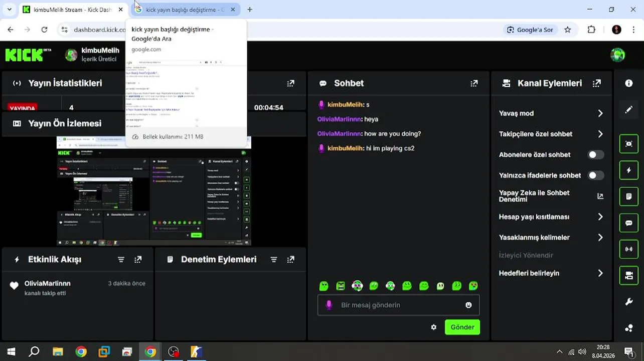Open a new Chrome tab
644x361 pixels.
pyautogui.click(x=250, y=10)
